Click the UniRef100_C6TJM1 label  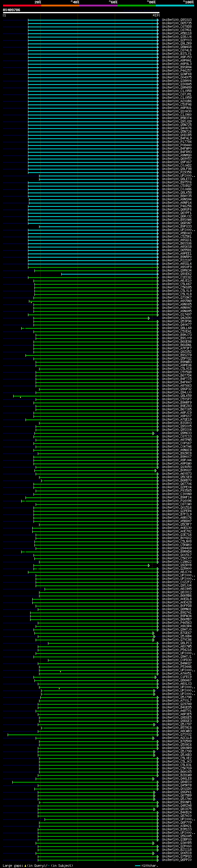click(177, 94)
